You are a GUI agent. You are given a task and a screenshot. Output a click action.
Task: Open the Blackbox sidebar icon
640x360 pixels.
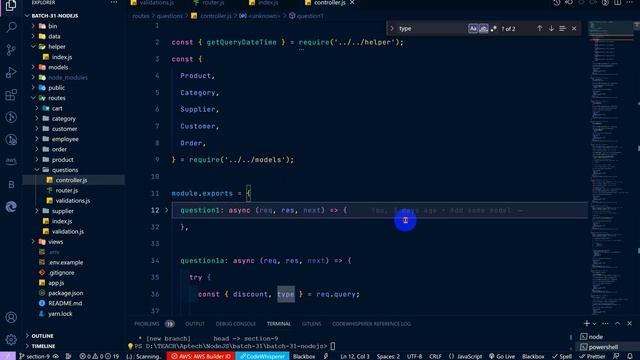coord(11,184)
